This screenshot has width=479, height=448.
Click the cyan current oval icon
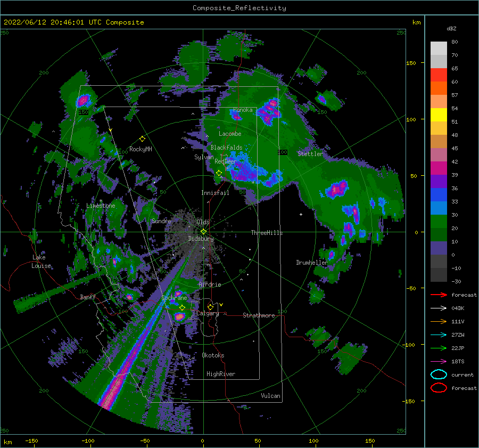coord(439,374)
